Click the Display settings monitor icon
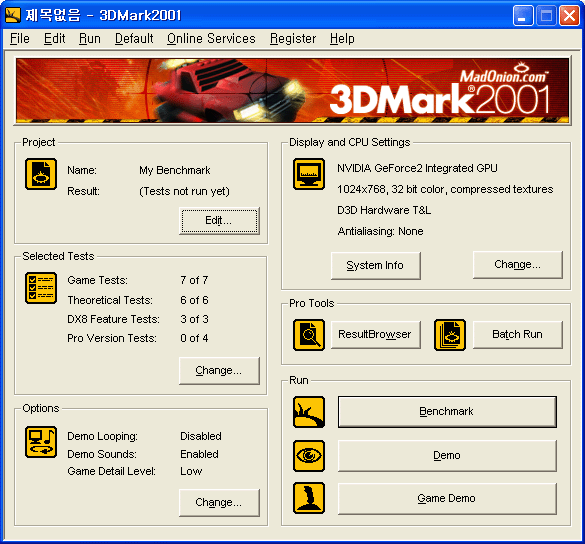Screen dimensions: 585x544 pos(309,174)
